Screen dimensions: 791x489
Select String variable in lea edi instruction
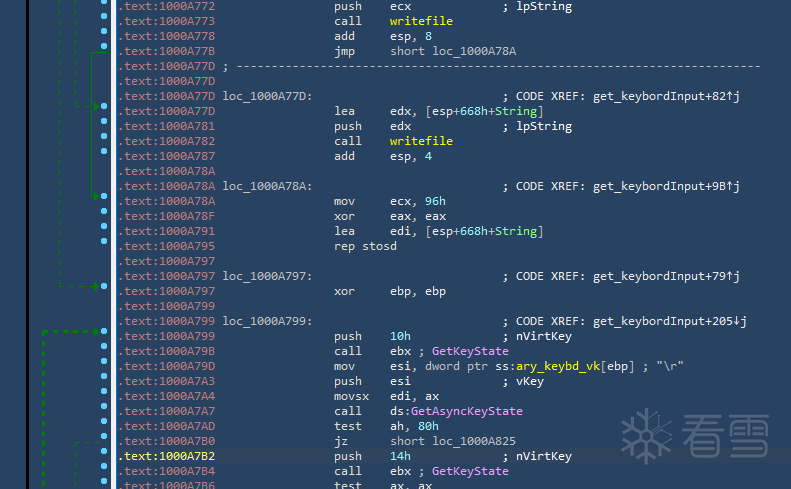point(516,232)
